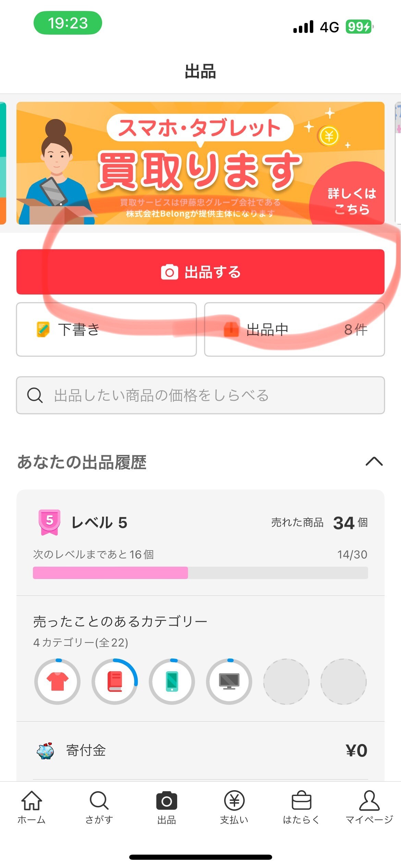Open the スマホ・タブレット買取 banner
This screenshot has height=868, width=401.
200,163
